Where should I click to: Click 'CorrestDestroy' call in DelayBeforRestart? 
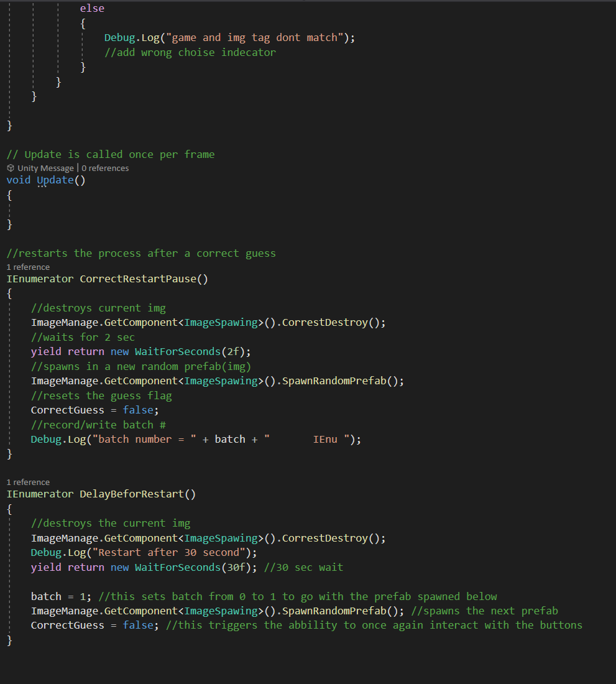[325, 538]
